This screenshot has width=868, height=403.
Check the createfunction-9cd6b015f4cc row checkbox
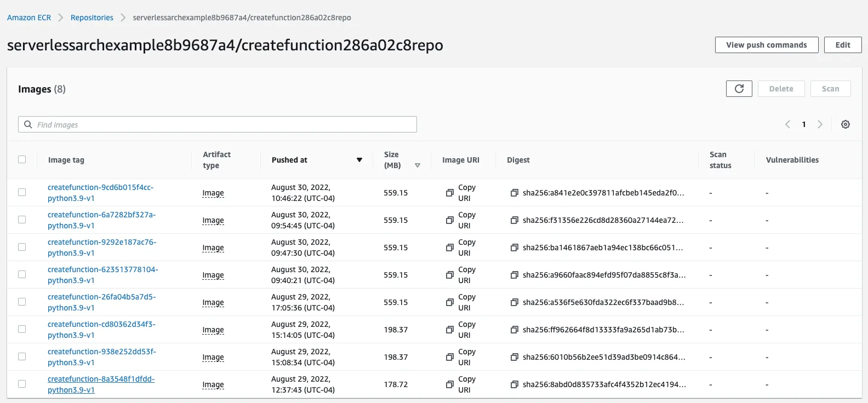pyautogui.click(x=22, y=192)
